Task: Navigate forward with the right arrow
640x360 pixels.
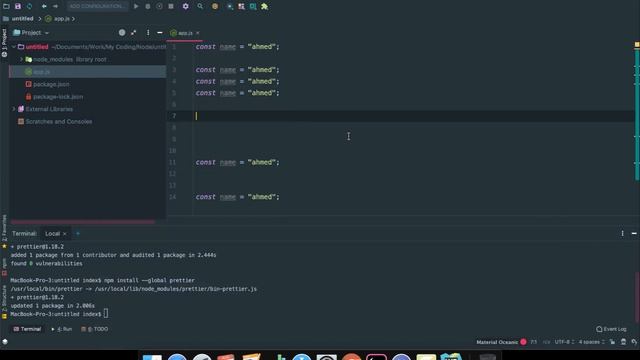Action: pos(55,6)
